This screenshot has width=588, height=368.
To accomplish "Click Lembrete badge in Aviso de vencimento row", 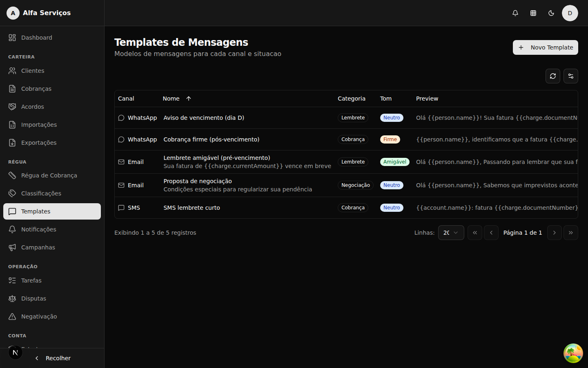I will tap(353, 118).
